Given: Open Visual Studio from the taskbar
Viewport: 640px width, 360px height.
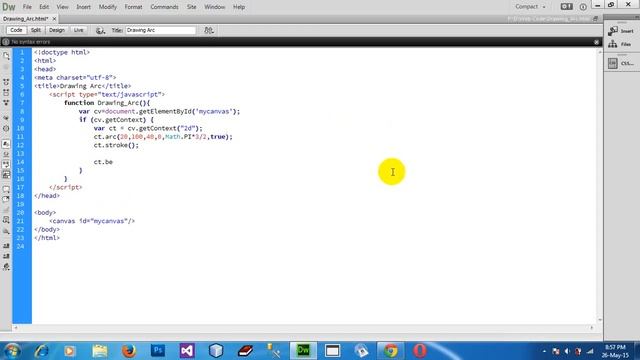Looking at the screenshot, I should 187,351.
